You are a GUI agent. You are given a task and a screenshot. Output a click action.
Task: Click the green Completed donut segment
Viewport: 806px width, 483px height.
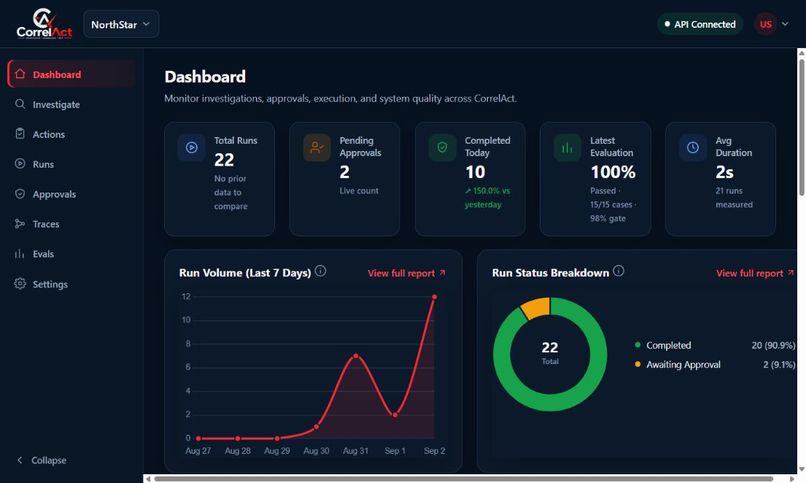[550, 402]
